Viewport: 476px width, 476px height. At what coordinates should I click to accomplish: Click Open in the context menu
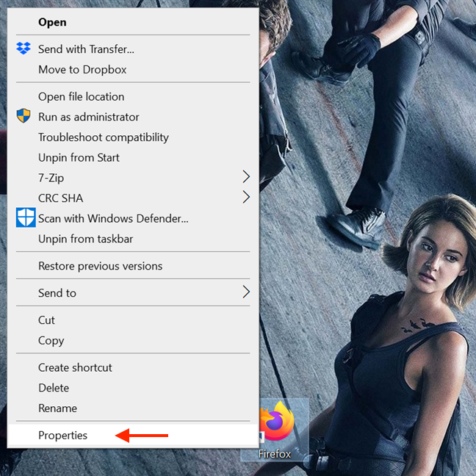coord(133,22)
